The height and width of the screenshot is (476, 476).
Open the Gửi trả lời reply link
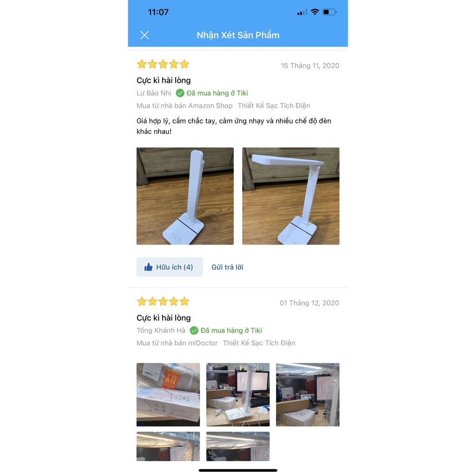pyautogui.click(x=227, y=267)
